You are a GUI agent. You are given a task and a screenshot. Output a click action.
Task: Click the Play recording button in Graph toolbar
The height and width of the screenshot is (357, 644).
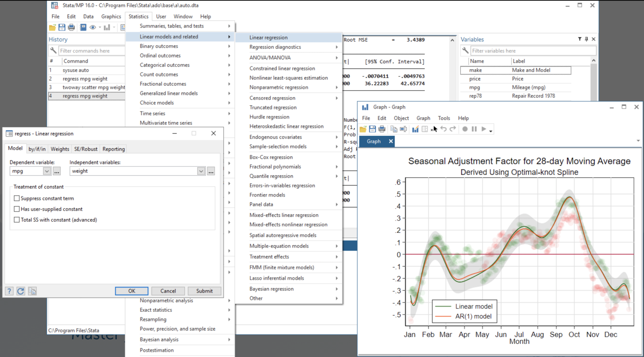pos(484,129)
